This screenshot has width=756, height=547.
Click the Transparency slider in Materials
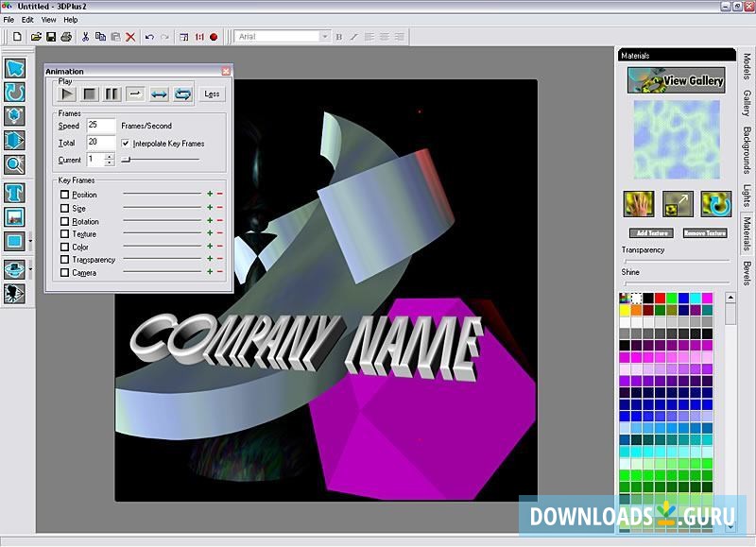(x=676, y=260)
